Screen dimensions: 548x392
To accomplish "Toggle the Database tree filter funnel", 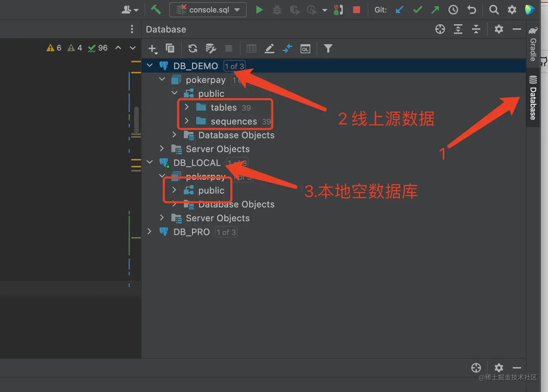I will point(328,49).
